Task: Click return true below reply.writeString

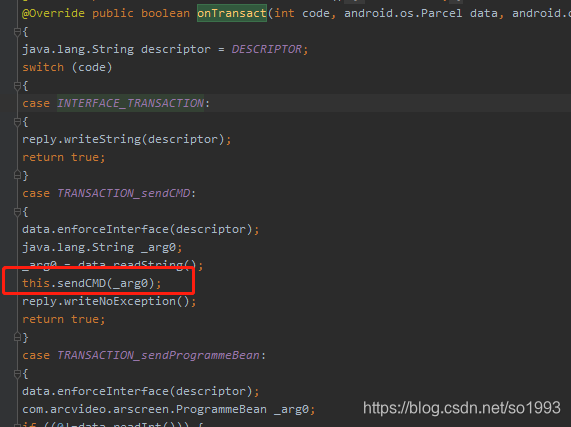Action: (x=64, y=157)
